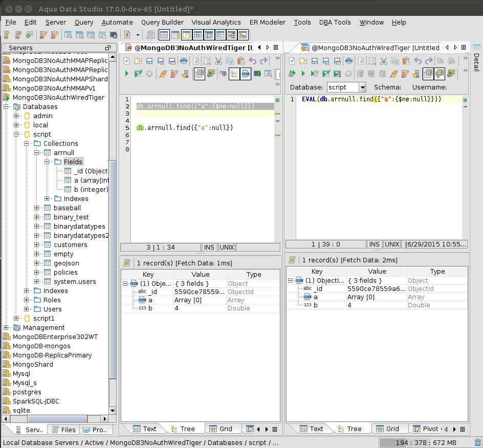Screen dimensions: 483x448
Task: Click the bar chart icon in main toolbar
Action: 243,35
